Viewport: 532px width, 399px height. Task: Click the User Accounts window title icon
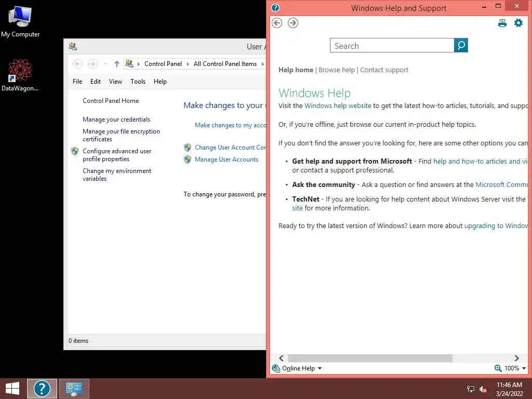point(73,46)
